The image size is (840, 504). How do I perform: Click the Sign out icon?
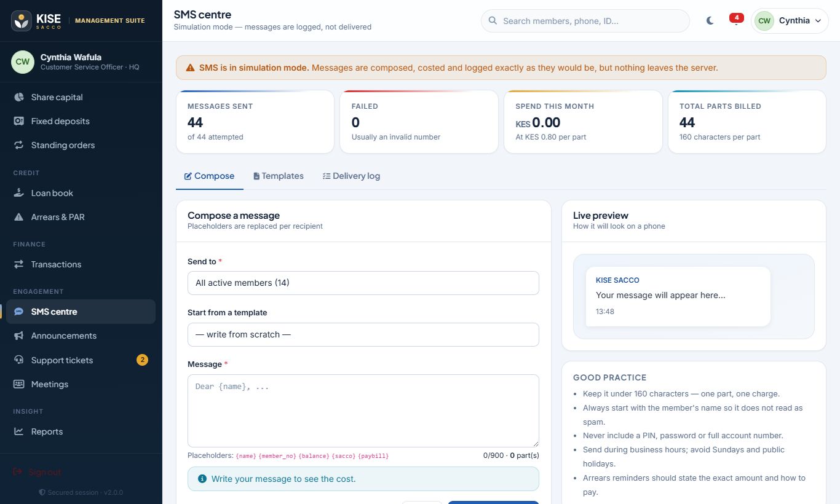(x=18, y=472)
